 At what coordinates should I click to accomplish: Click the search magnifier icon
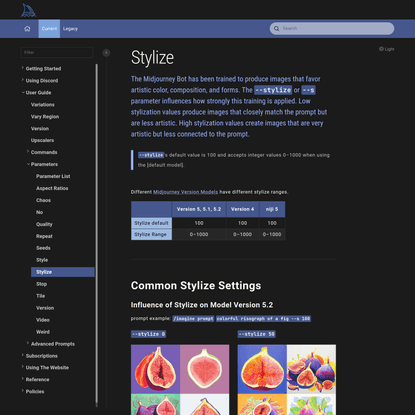tap(276, 29)
